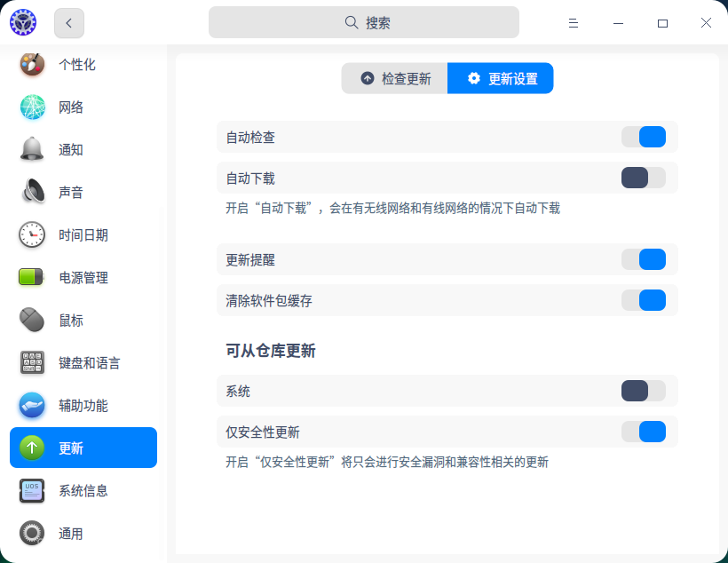Switch to the 检查更新 tab
The height and width of the screenshot is (563, 728).
(394, 78)
